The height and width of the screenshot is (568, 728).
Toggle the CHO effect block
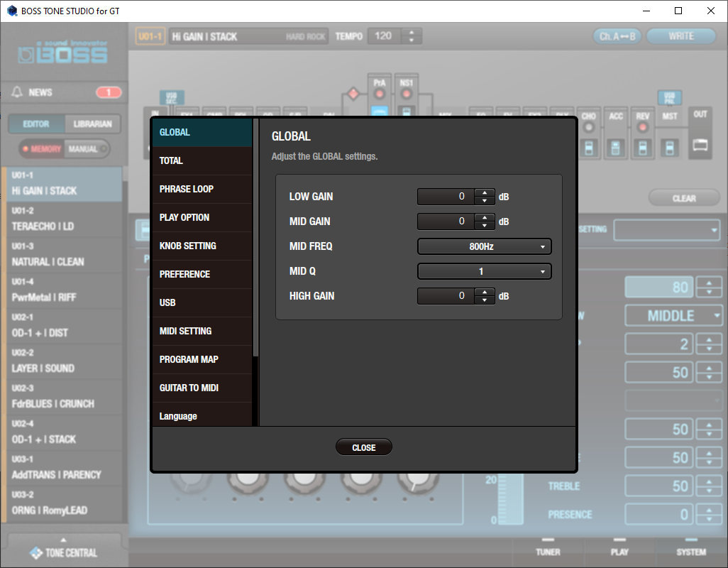click(589, 127)
